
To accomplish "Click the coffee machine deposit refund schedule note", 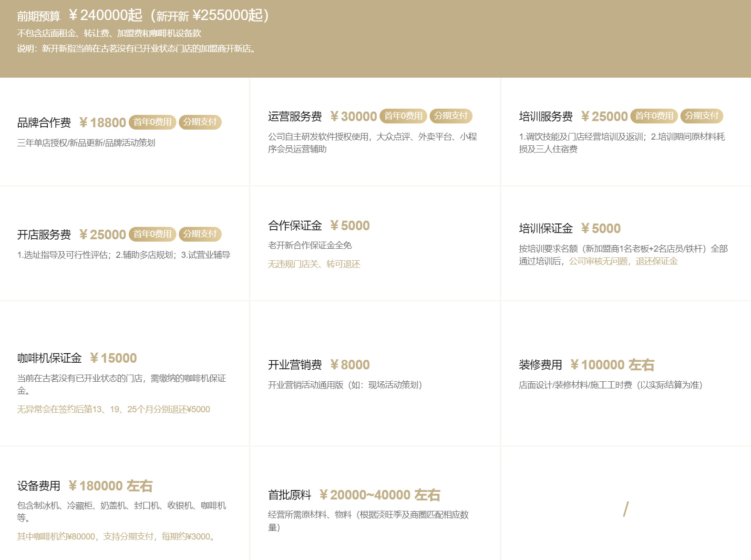I will pos(113,409).
